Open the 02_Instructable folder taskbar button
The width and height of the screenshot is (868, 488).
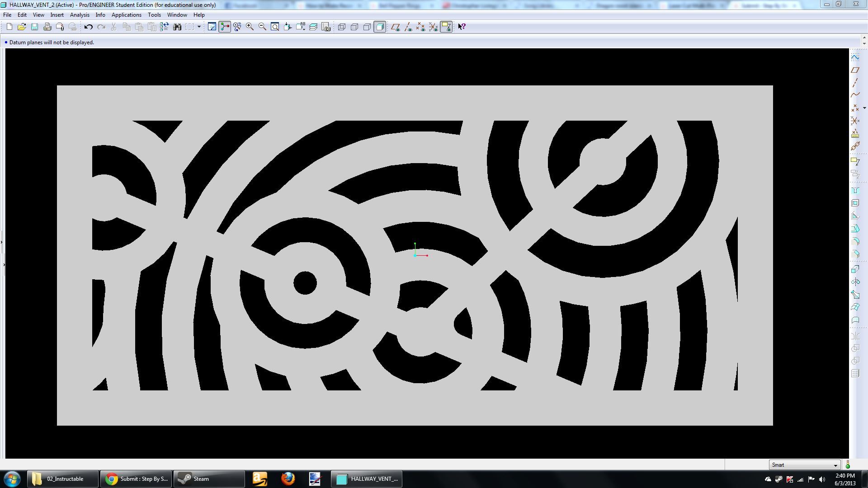(x=62, y=479)
